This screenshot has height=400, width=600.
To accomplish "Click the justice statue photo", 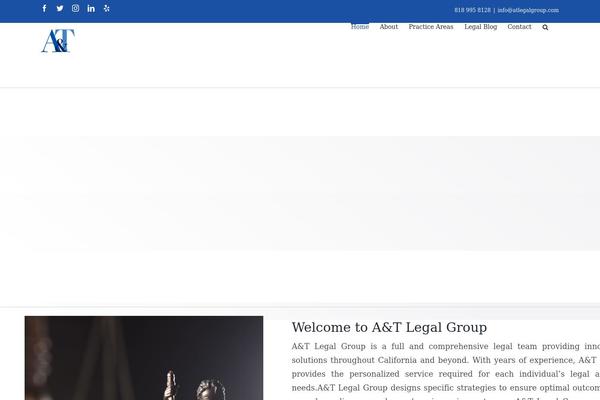I will (x=144, y=358).
